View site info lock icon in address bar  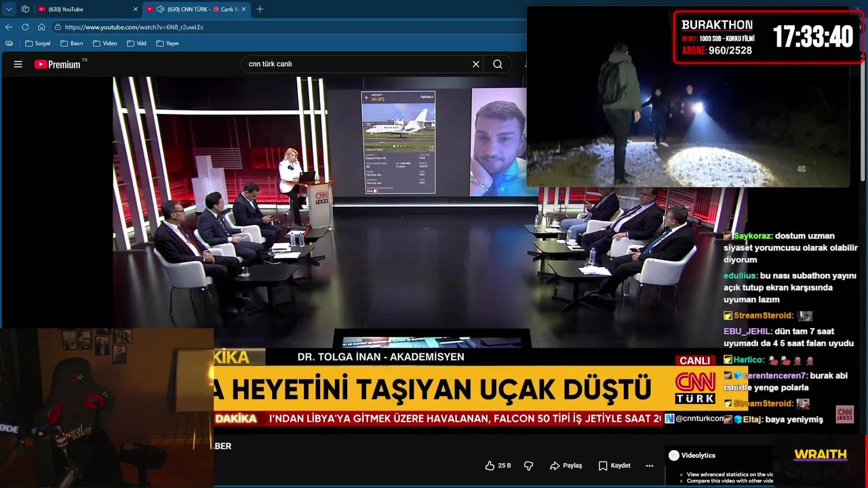[x=58, y=27]
